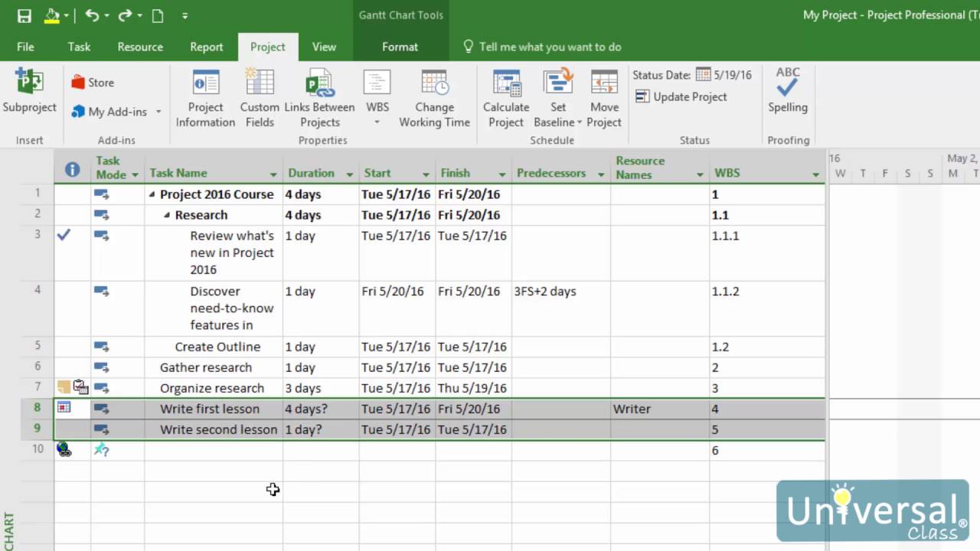Click Calculate Project
The width and height of the screenshot is (980, 551).
[506, 98]
